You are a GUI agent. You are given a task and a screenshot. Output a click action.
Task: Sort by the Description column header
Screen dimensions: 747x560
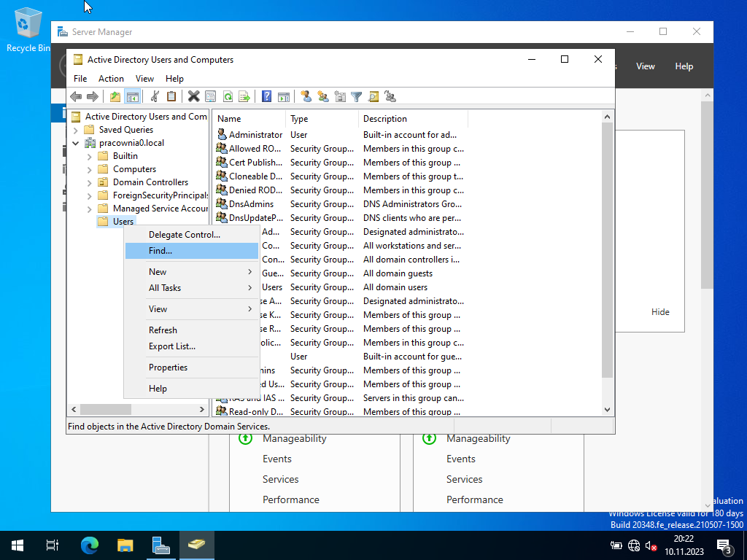(413, 119)
